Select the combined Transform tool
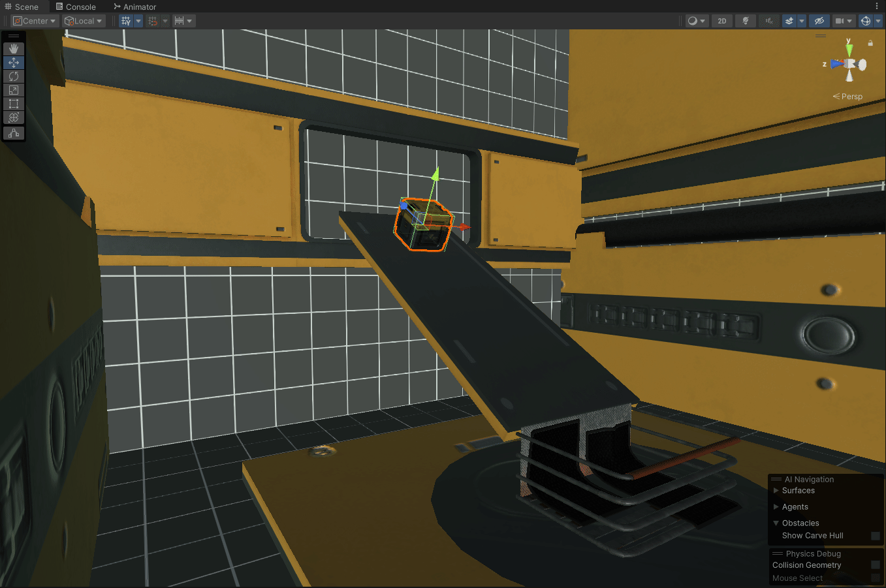Viewport: 886px width, 588px height. 14,117
